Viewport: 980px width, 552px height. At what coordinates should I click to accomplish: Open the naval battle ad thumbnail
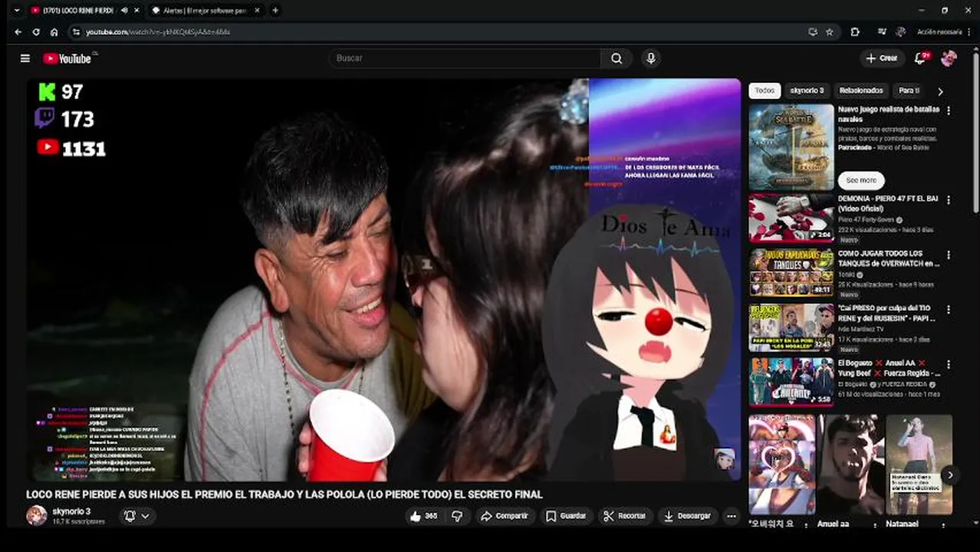(x=791, y=147)
